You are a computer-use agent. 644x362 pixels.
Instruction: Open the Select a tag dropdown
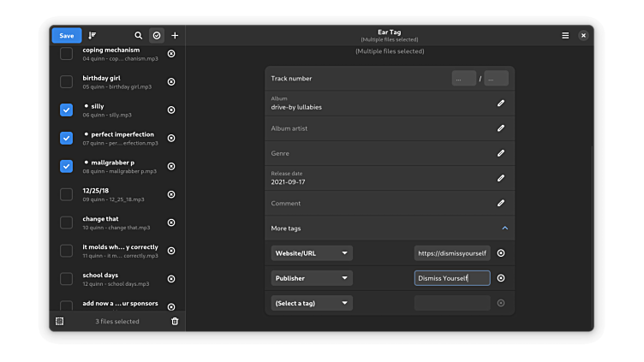pos(312,303)
